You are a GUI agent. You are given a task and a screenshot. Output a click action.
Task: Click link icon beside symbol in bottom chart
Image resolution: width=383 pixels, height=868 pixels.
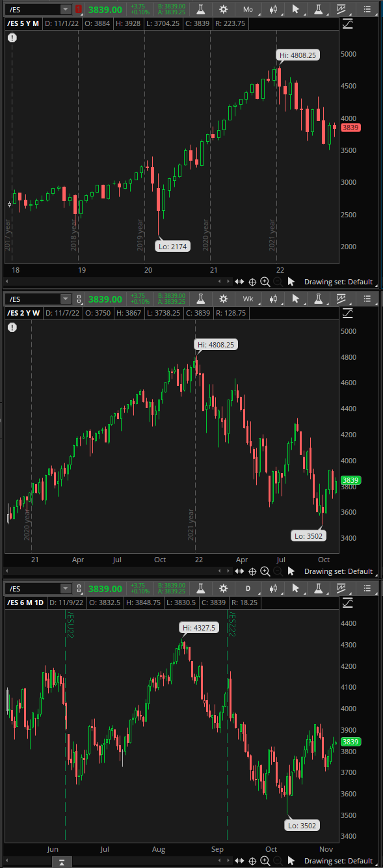click(x=79, y=589)
